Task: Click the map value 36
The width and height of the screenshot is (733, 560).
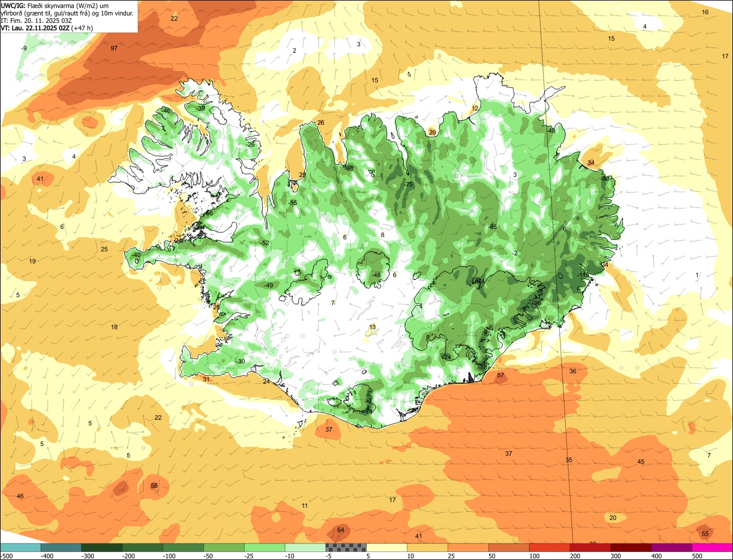Action: click(x=573, y=371)
